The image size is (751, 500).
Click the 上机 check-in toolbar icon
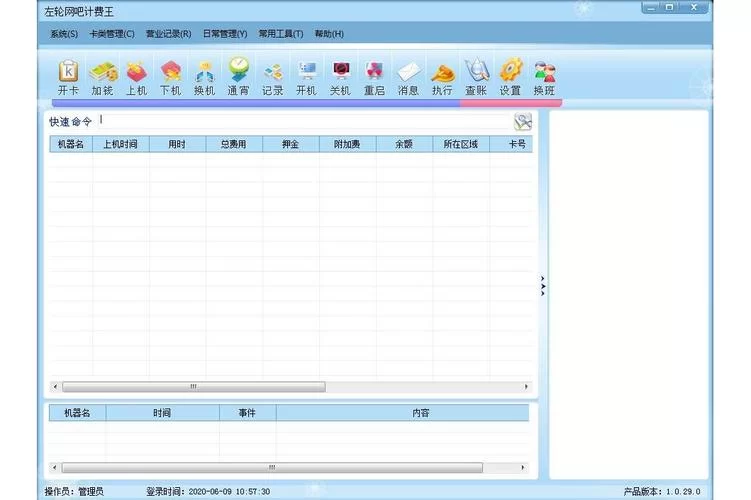pyautogui.click(x=137, y=77)
